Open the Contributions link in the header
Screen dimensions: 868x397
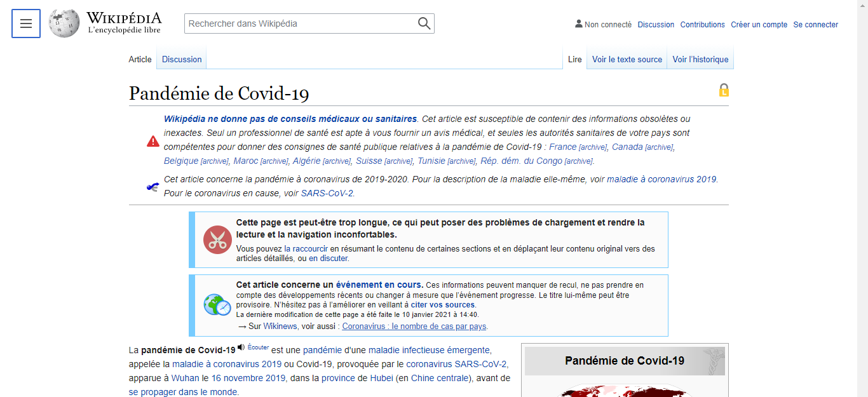(702, 25)
